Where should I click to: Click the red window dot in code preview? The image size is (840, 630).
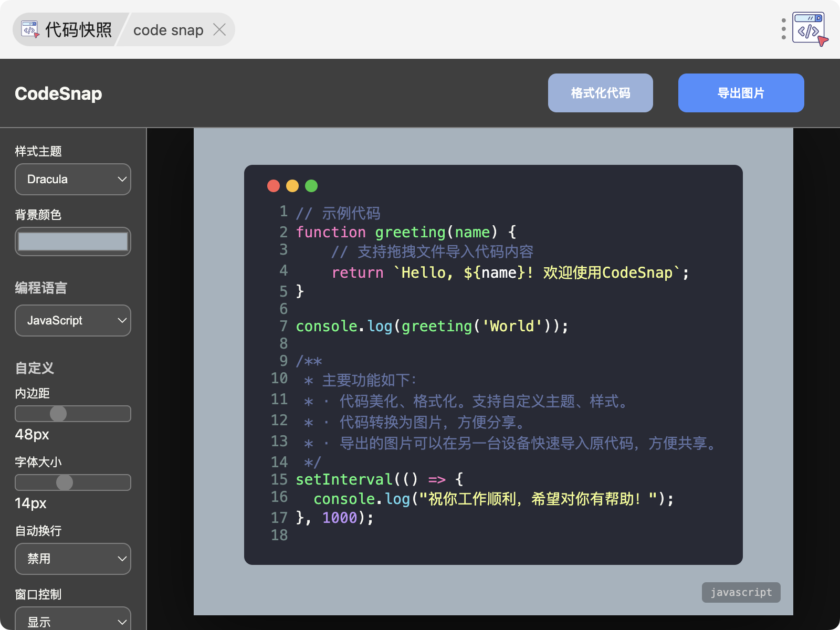click(274, 186)
